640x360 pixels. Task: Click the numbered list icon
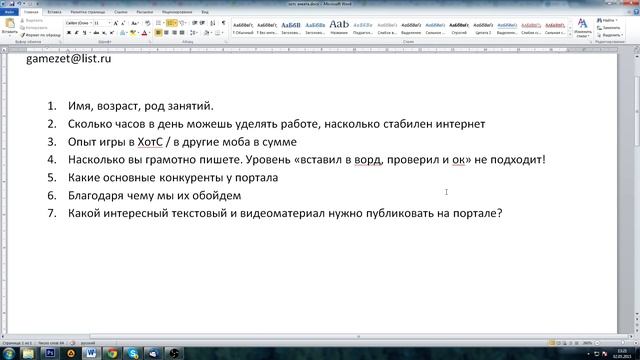point(171,23)
